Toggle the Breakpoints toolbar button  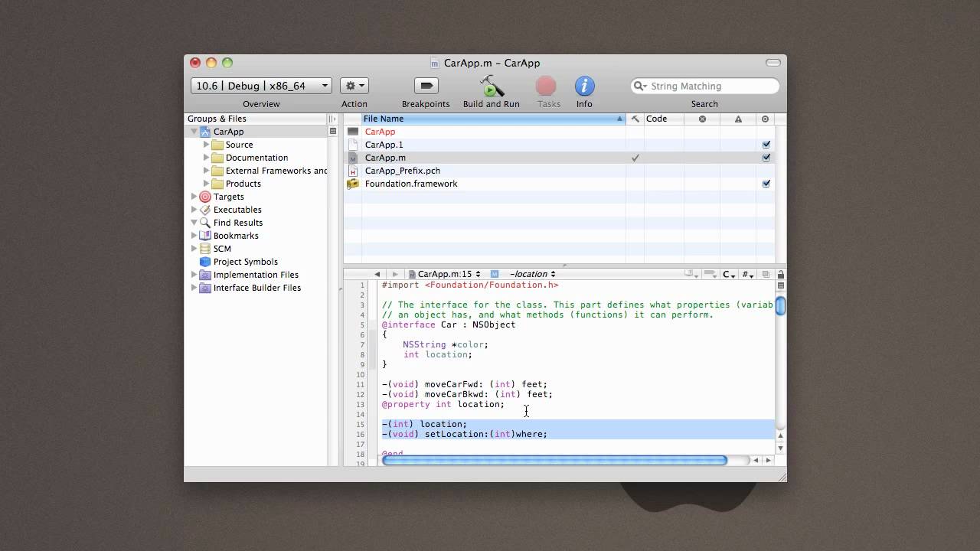(426, 86)
